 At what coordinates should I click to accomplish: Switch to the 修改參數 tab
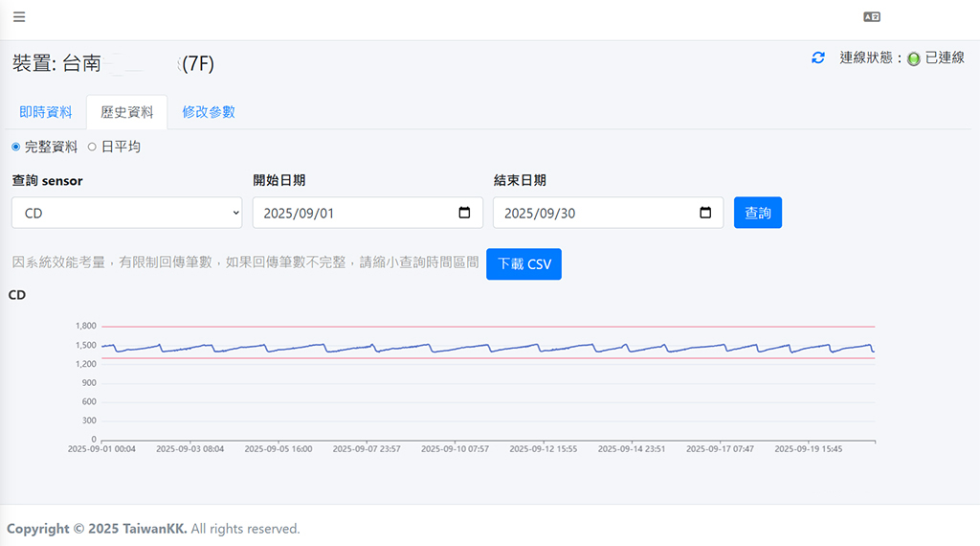[209, 112]
